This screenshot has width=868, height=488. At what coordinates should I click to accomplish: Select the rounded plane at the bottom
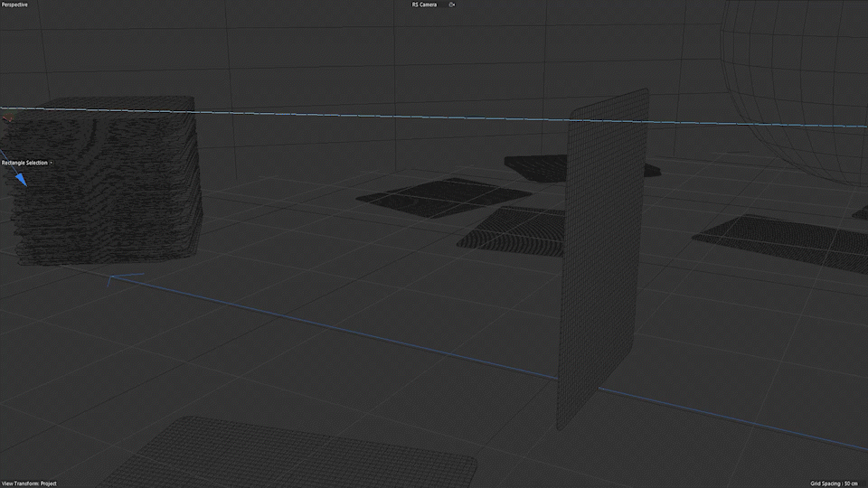click(298, 456)
